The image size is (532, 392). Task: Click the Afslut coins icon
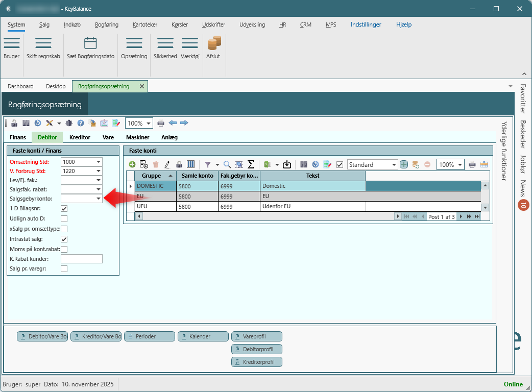click(213, 43)
